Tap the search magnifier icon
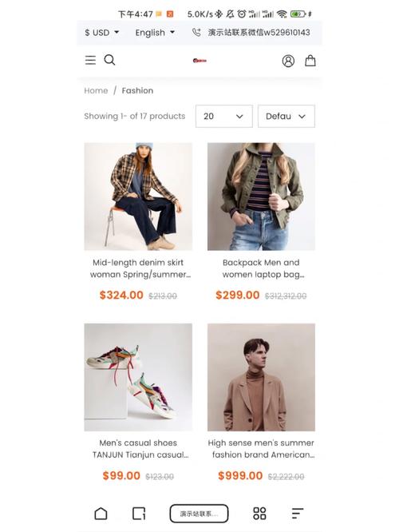399x532 pixels. coord(109,60)
